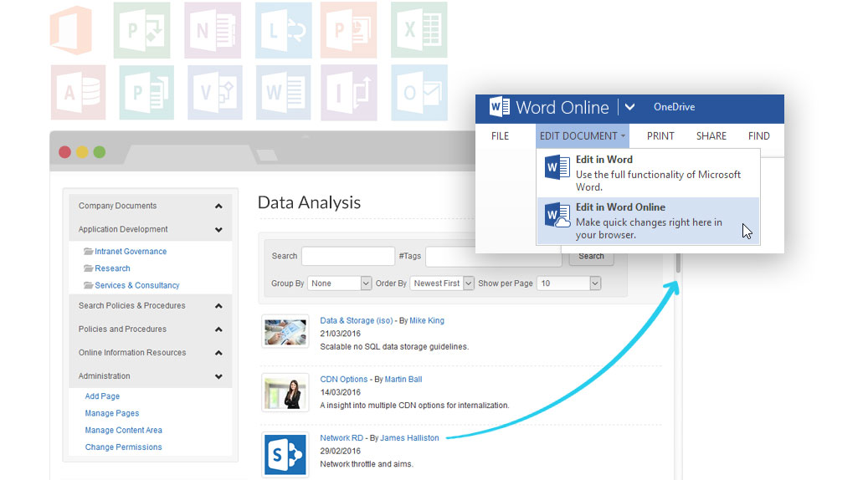868x480 pixels.
Task: Expand Policies and Procedures chevron
Action: click(218, 329)
